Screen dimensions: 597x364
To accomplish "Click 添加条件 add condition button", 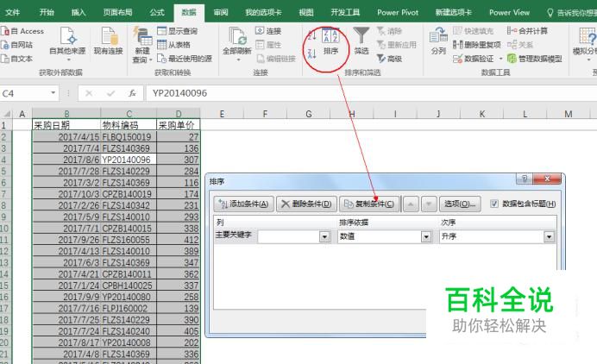I will pyautogui.click(x=243, y=204).
